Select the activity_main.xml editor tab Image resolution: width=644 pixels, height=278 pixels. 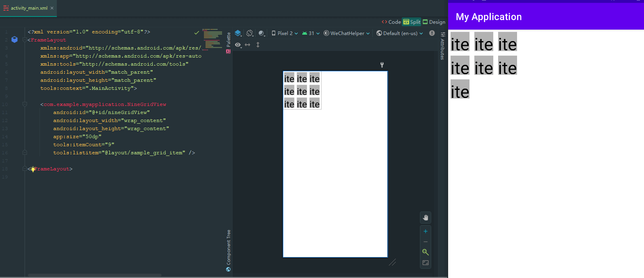coord(29,8)
